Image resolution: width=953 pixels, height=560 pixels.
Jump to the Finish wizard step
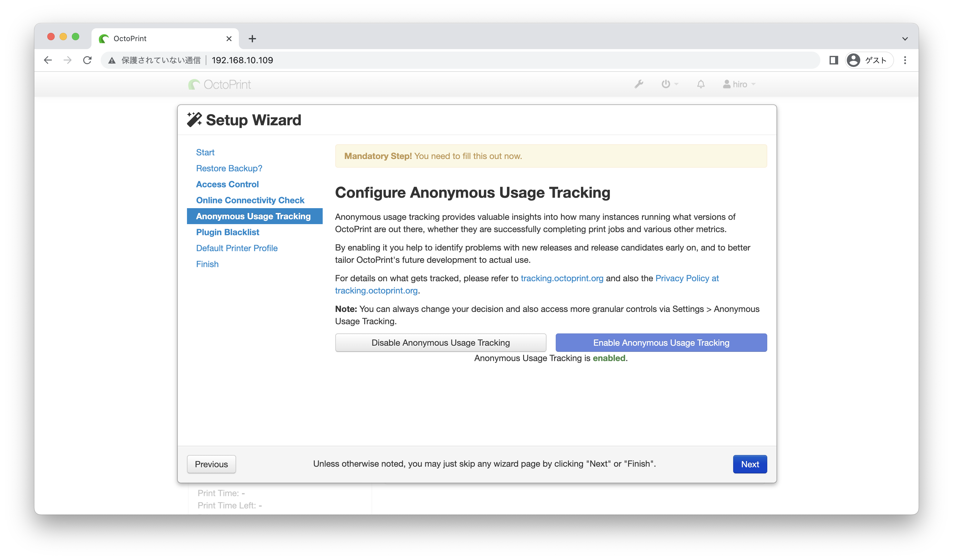tap(207, 264)
